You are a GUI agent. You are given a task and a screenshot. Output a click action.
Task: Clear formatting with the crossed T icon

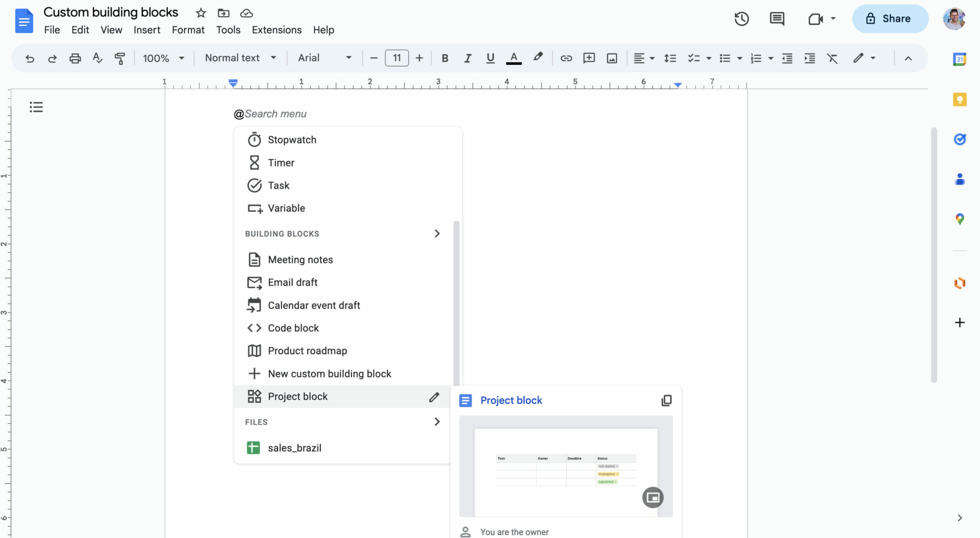(832, 58)
